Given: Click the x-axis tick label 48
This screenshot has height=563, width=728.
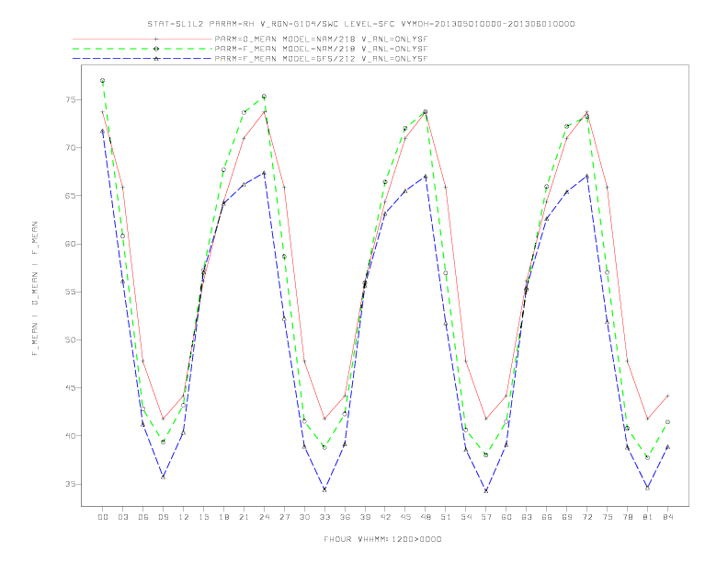Looking at the screenshot, I should click(x=426, y=517).
